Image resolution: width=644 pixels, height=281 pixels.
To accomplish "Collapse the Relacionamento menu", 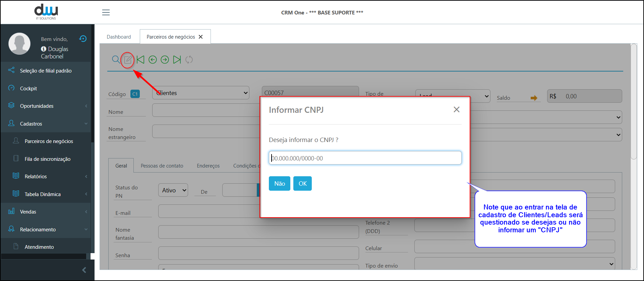I will (46, 229).
